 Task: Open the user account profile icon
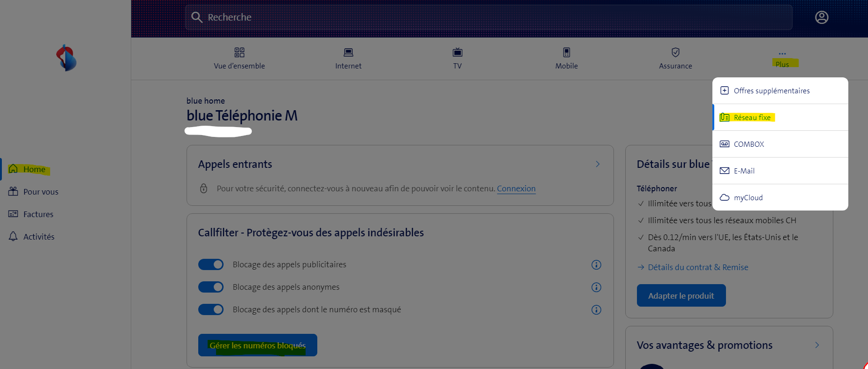[x=821, y=17]
